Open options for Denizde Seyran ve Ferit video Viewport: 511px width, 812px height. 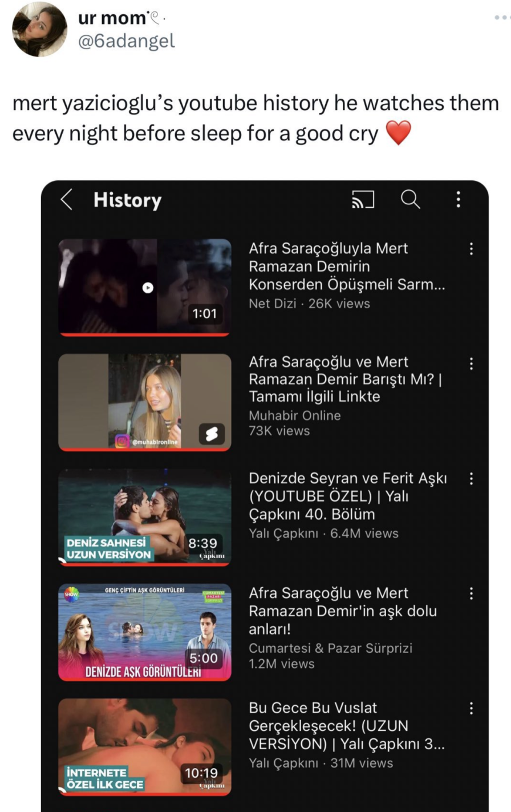pyautogui.click(x=471, y=479)
